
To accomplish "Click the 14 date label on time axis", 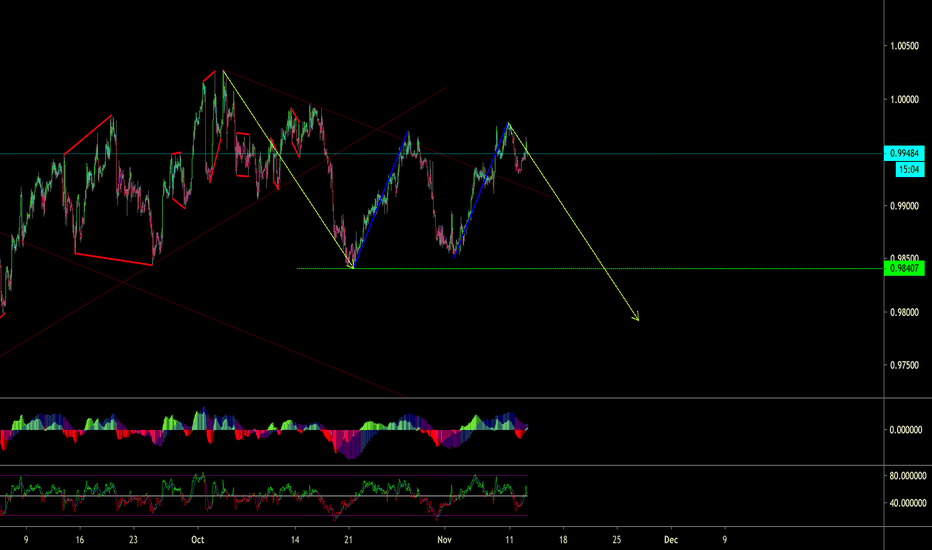I will [x=295, y=540].
